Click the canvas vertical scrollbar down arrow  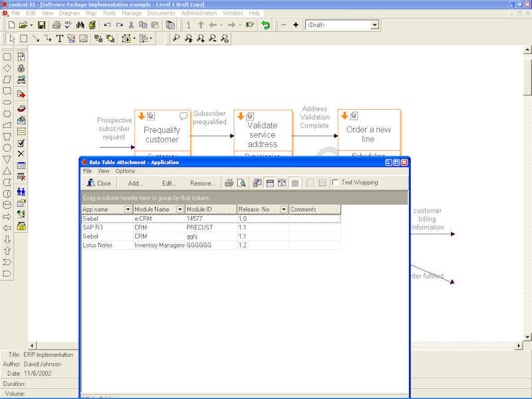527,336
